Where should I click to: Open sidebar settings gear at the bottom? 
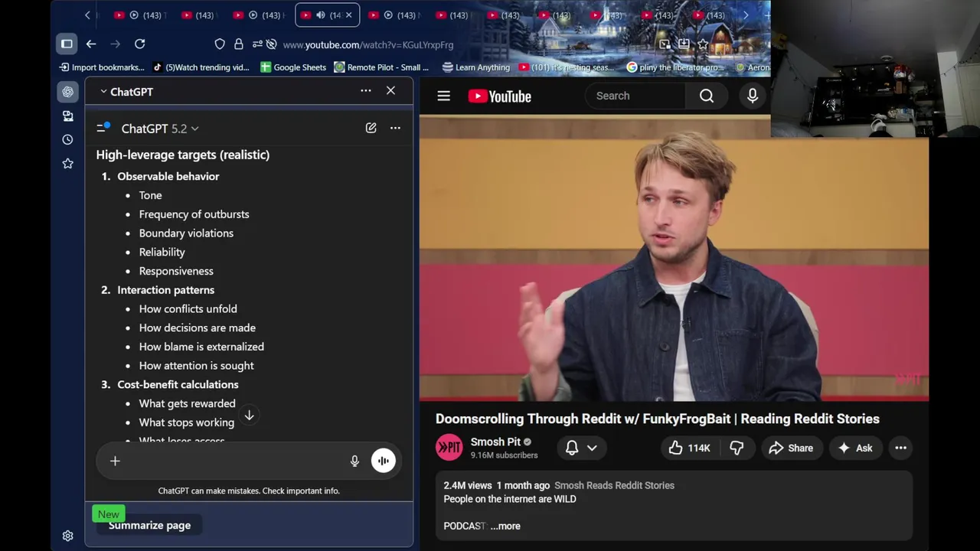click(67, 536)
